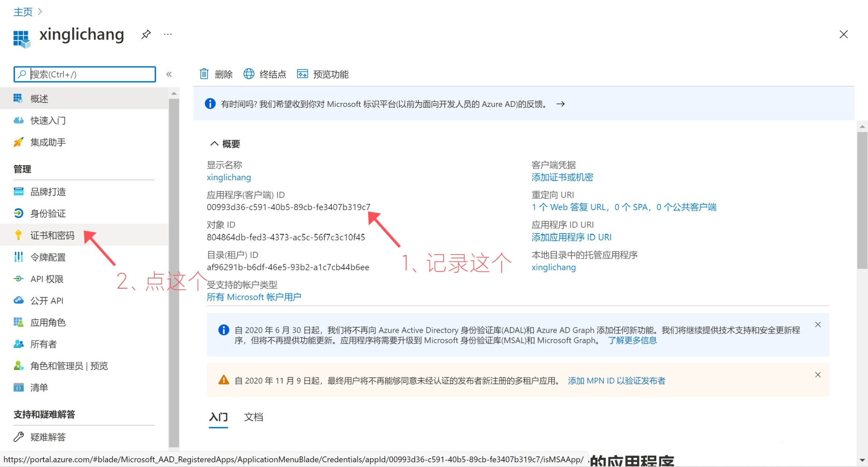The image size is (868, 467).
Task: Click the 概述 sidebar icon
Action: 18,99
